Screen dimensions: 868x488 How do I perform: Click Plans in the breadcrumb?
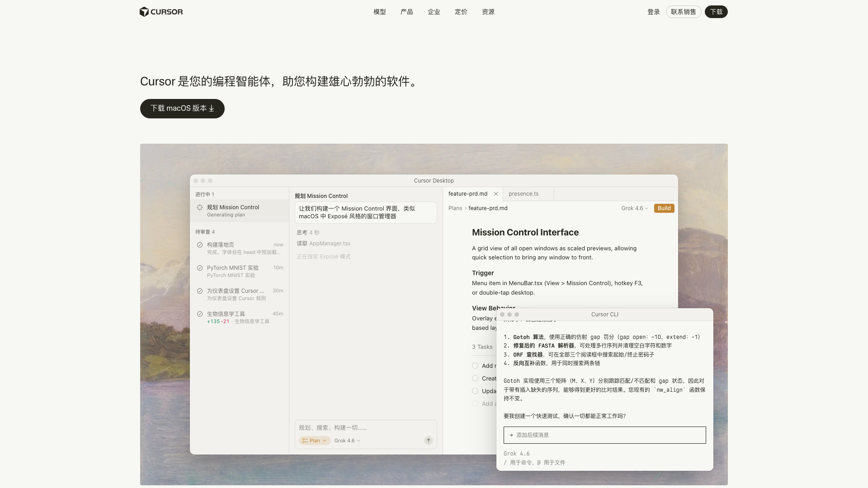(455, 208)
